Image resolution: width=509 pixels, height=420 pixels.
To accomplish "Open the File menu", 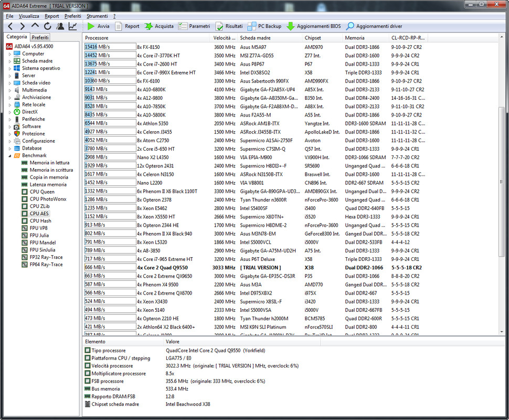I will (10, 16).
